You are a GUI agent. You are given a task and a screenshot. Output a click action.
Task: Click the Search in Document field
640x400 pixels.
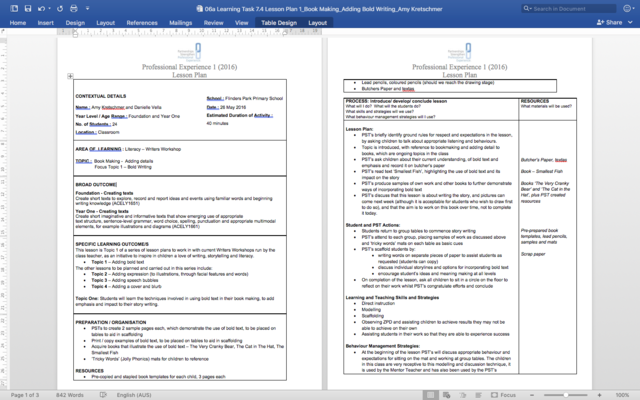pos(569,8)
